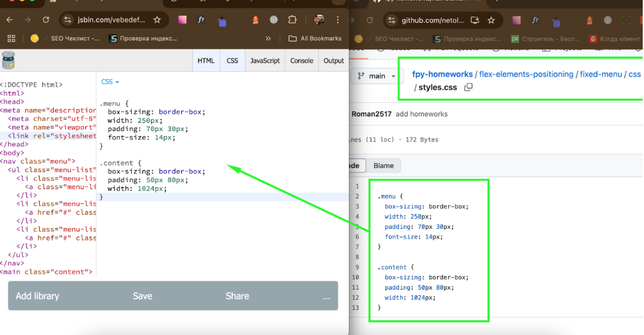
Task: Click Add library in the JSBin bottom bar
Action: pos(37,296)
